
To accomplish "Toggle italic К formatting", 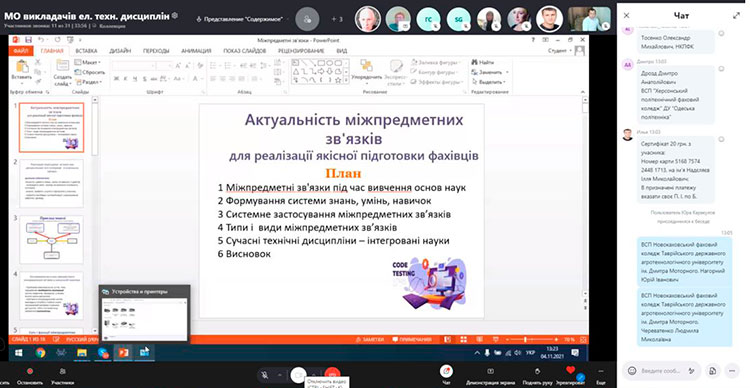I will (125, 79).
